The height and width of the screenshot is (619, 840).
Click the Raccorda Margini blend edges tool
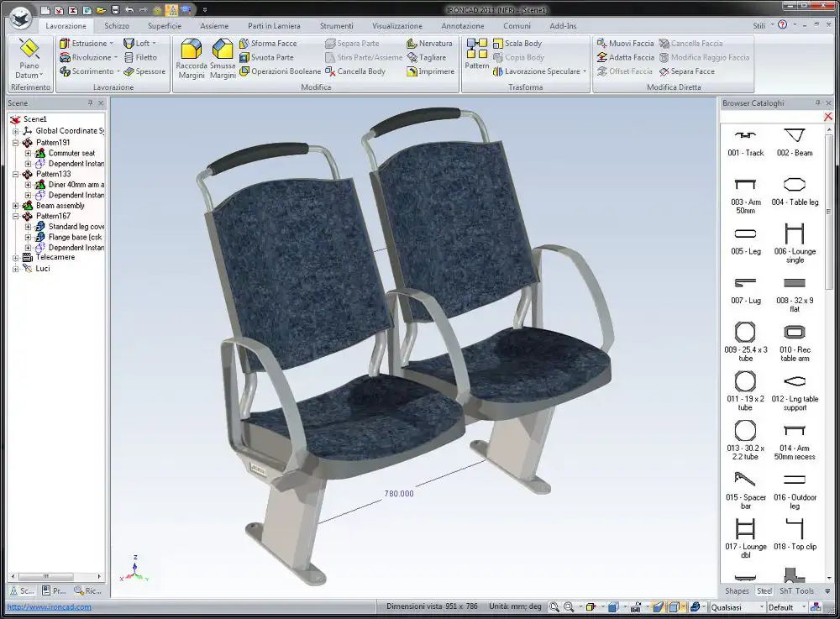[x=191, y=59]
